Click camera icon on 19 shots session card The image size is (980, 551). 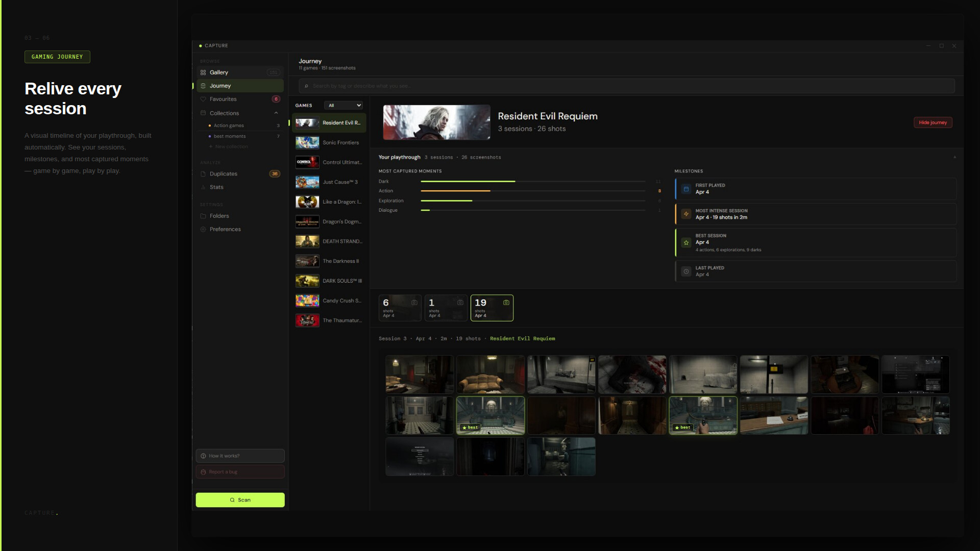[506, 303]
